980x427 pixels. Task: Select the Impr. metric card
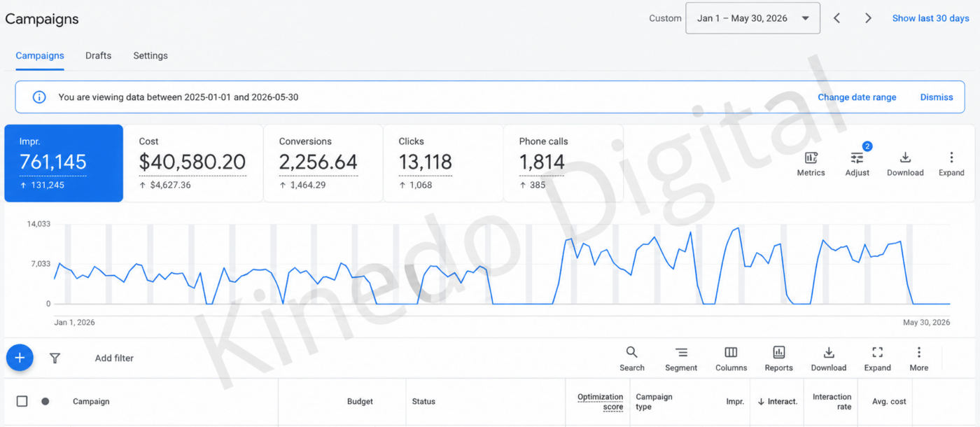[x=64, y=163]
